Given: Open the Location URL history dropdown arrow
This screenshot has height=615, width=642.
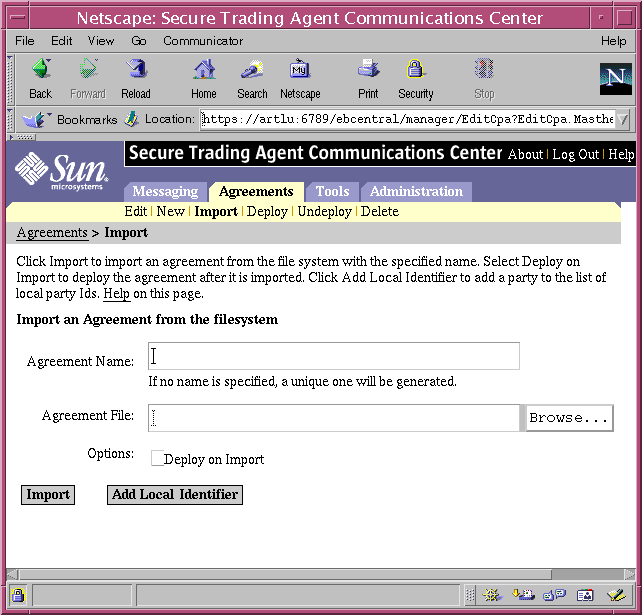Looking at the screenshot, I should click(x=622, y=120).
